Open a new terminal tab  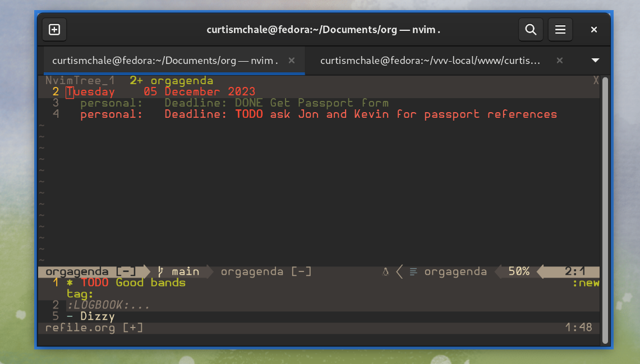pyautogui.click(x=54, y=30)
